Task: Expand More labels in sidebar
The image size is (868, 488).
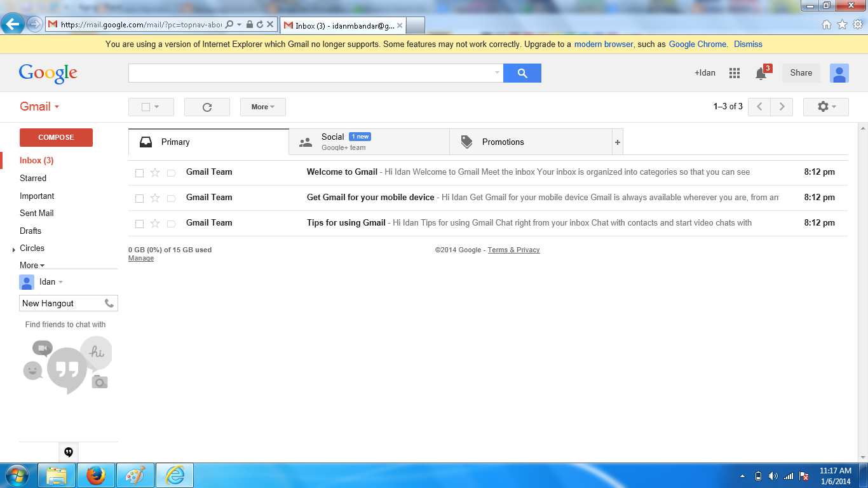Action: tap(32, 266)
